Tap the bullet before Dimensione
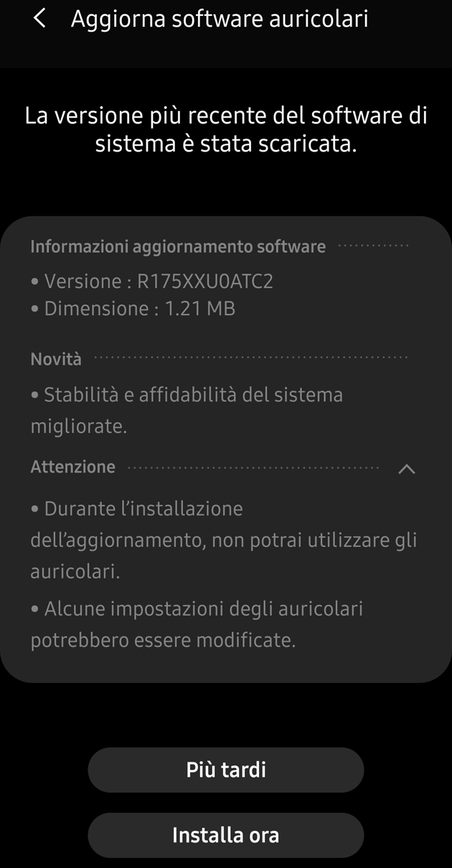452x868 pixels. coord(35,310)
